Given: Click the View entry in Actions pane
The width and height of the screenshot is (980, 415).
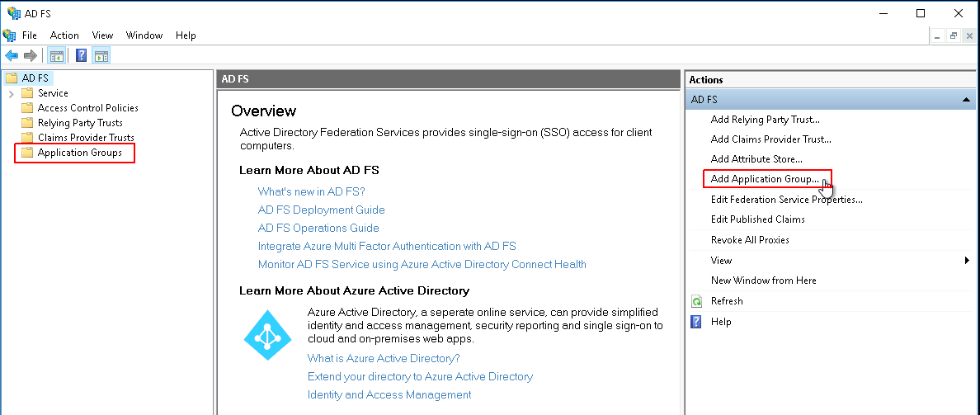Looking at the screenshot, I should 721,261.
